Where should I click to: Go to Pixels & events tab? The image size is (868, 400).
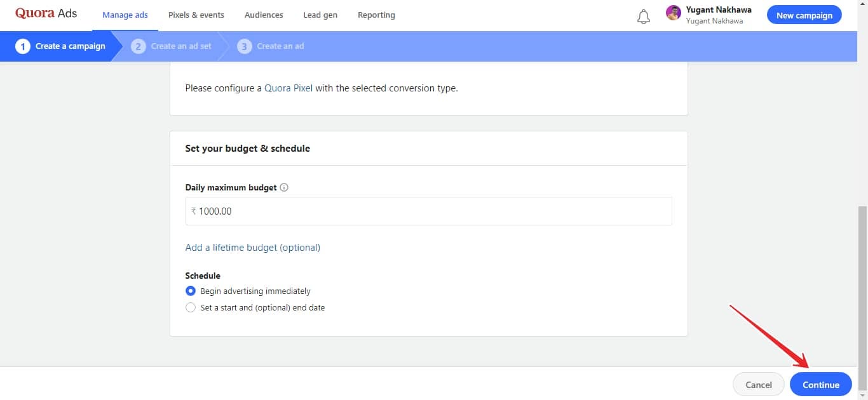(x=196, y=15)
